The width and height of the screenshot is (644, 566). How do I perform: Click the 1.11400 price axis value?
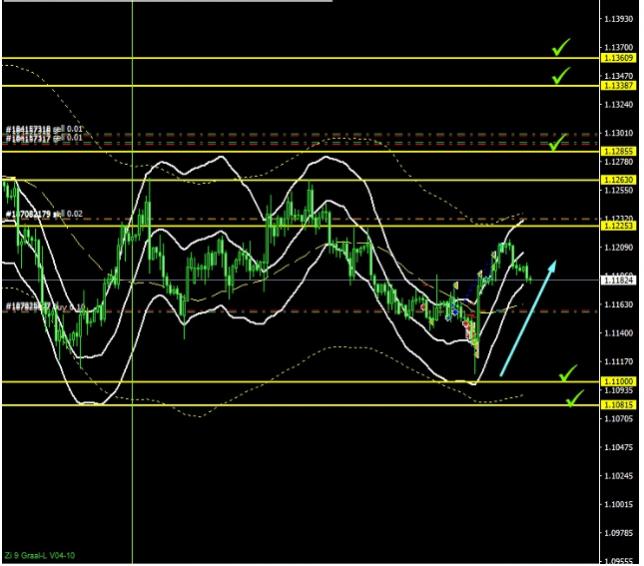click(619, 333)
